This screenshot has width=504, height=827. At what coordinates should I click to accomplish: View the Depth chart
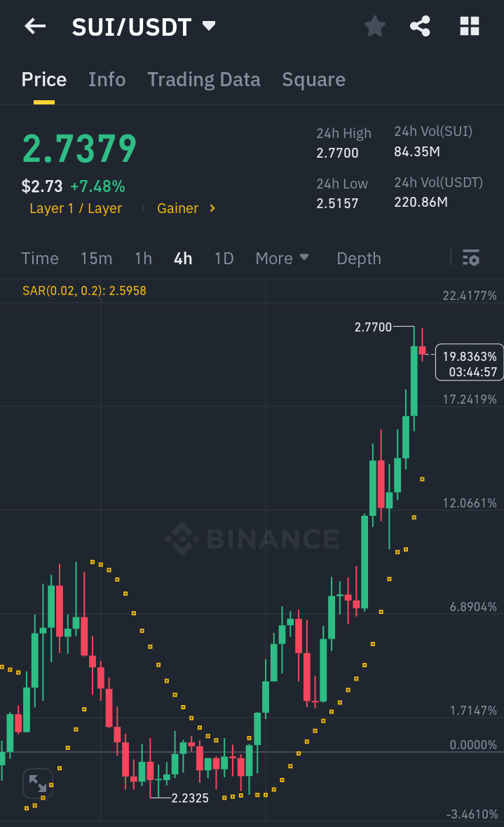[358, 258]
